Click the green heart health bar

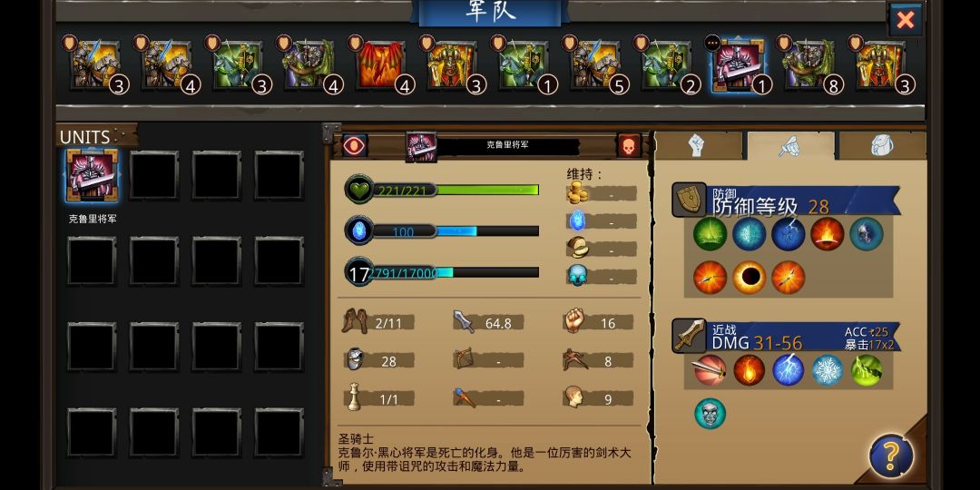click(442, 190)
